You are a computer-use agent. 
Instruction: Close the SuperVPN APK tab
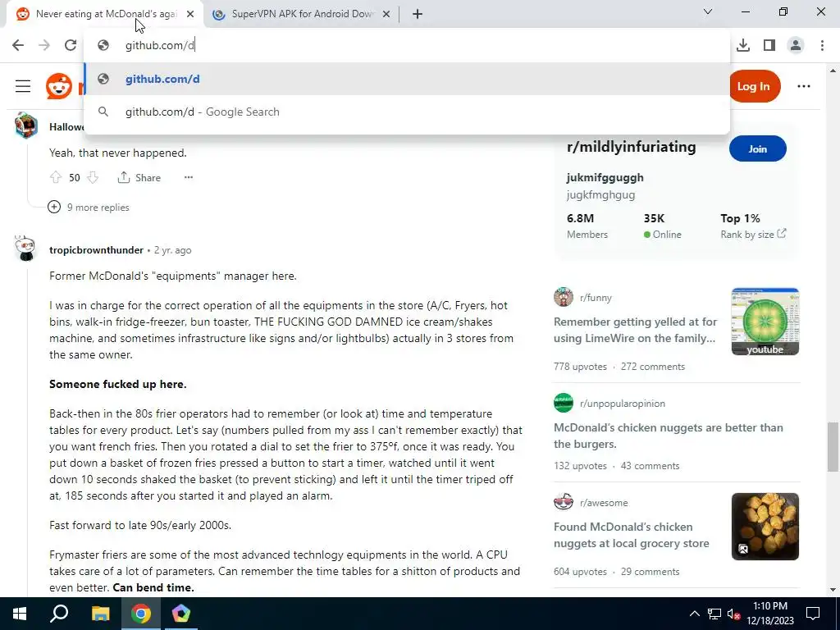386,15
